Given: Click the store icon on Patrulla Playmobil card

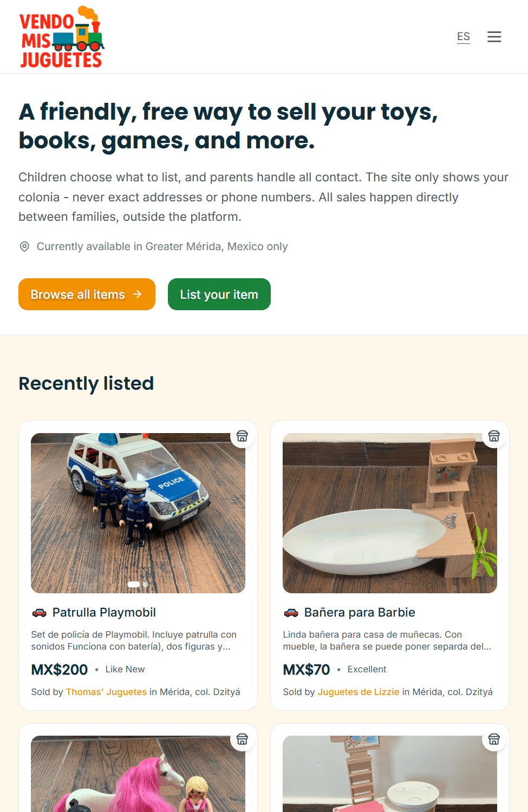Looking at the screenshot, I should click(x=242, y=436).
